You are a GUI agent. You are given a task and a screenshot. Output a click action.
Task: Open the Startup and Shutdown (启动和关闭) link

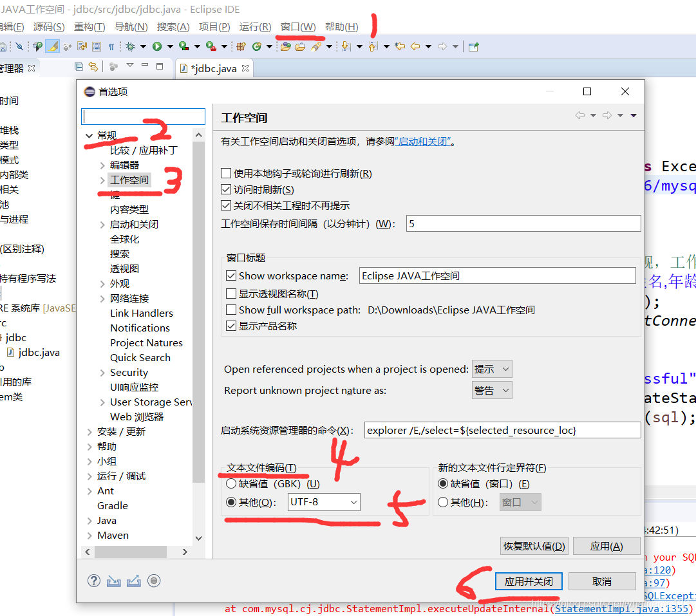422,141
